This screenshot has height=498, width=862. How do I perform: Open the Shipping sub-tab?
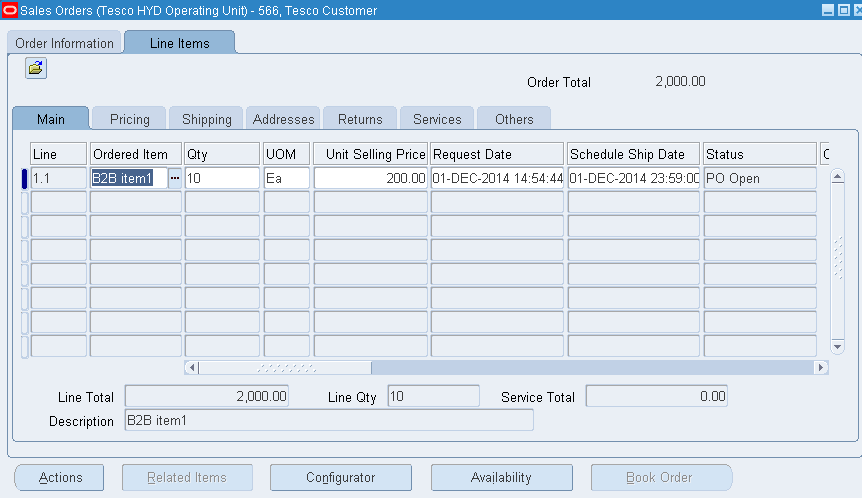pyautogui.click(x=207, y=119)
